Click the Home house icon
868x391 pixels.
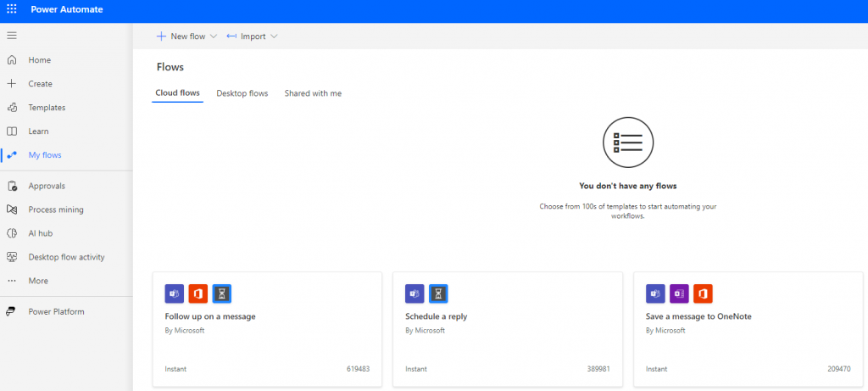click(x=12, y=60)
